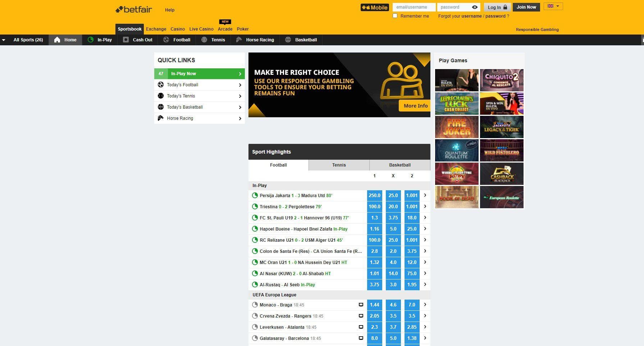Open the Casino tab in top menu
This screenshot has height=346, width=644.
(x=178, y=29)
